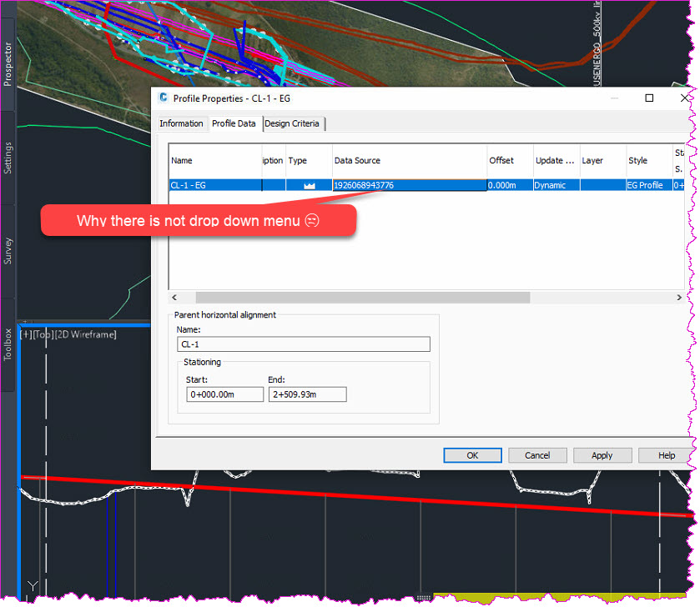This screenshot has width=700, height=607.
Task: Click the horizontal scrollbar thumb in profile list
Action: click(x=362, y=298)
